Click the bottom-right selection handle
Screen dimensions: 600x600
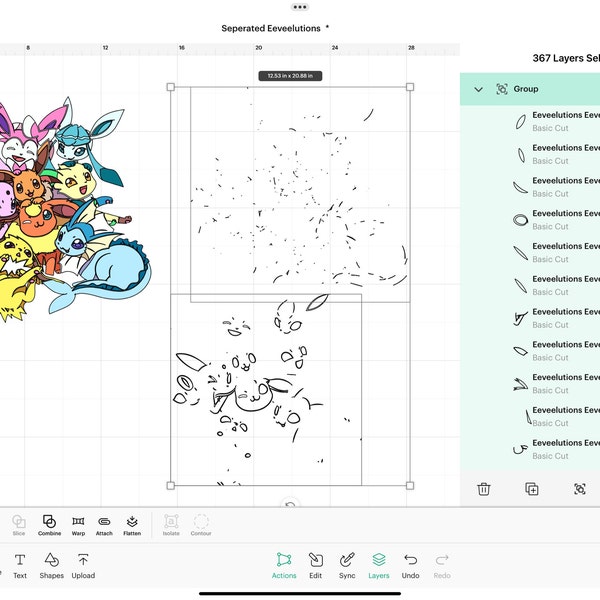coord(410,486)
